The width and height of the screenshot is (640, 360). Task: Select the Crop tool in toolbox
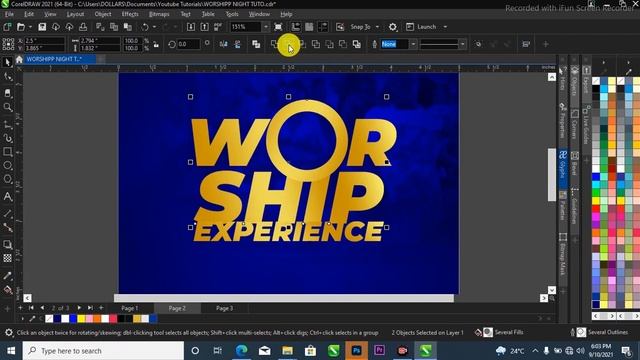pos(7,93)
